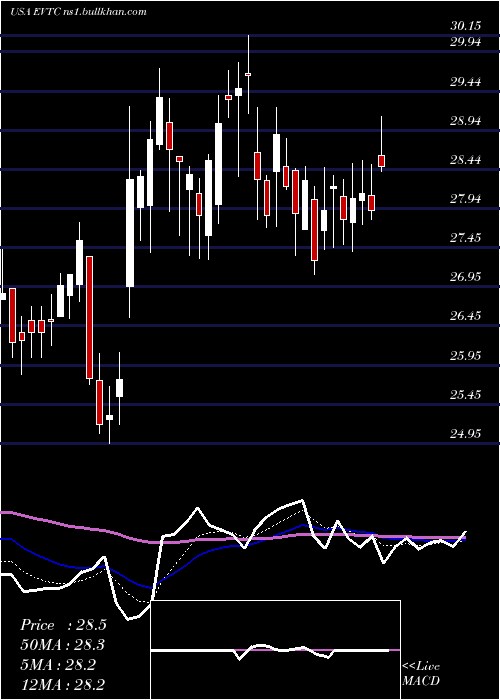This screenshot has height=700, width=500.
Task: Click the 29.44 price axis label
Action: 465,82
